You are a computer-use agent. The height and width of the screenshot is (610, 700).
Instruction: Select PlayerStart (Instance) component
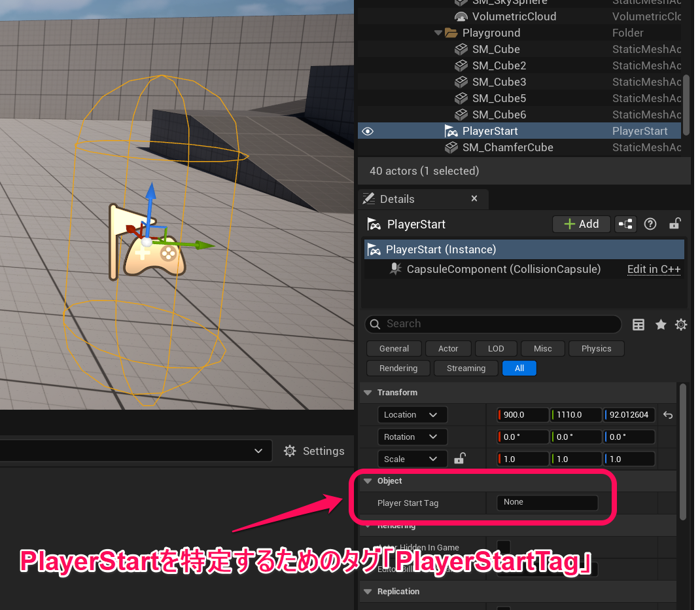coord(524,249)
